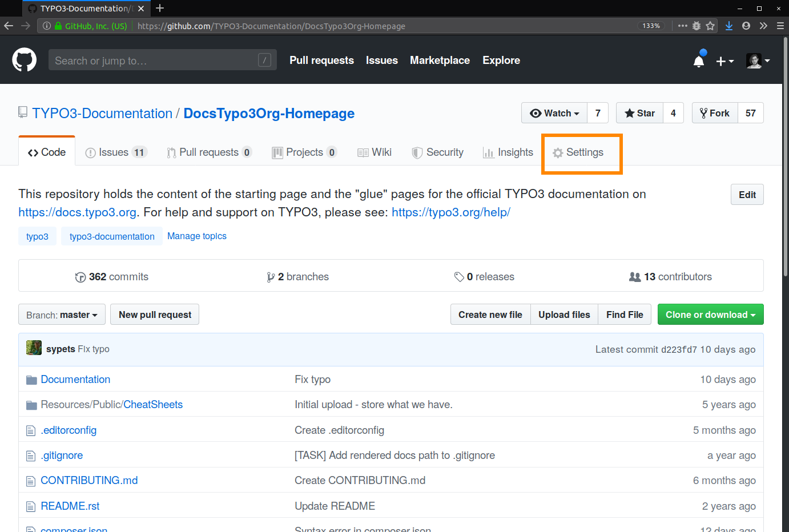Open the CheatSheets folder link
789x532 pixels.
coord(153,405)
